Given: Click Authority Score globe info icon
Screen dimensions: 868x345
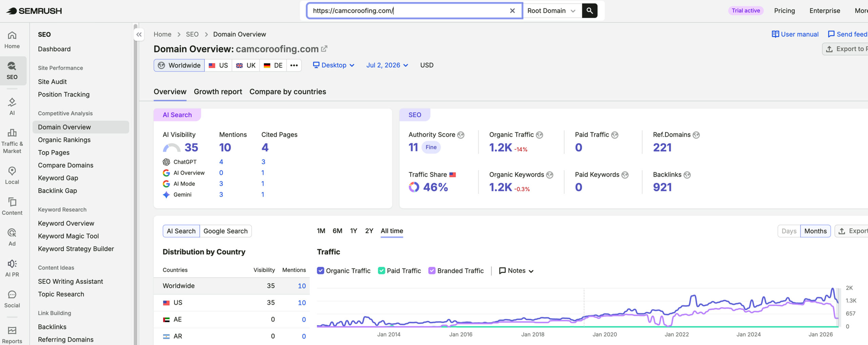Looking at the screenshot, I should point(461,135).
